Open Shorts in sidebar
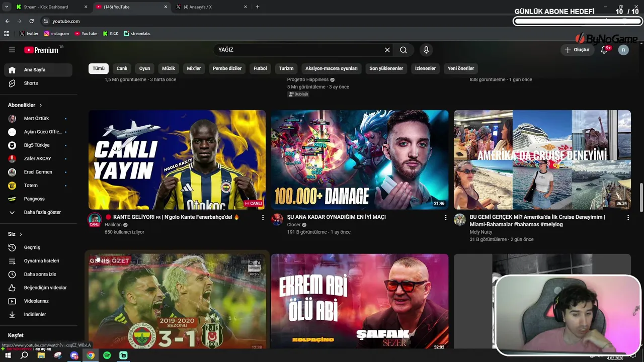Screen dimensions: 644x362 pyautogui.click(x=38, y=83)
